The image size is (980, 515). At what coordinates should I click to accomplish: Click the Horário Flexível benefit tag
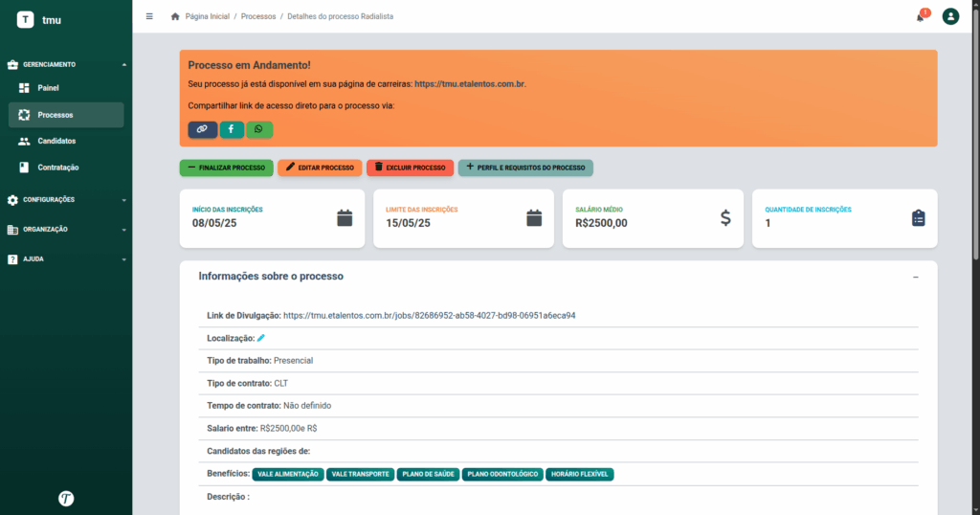click(x=579, y=475)
